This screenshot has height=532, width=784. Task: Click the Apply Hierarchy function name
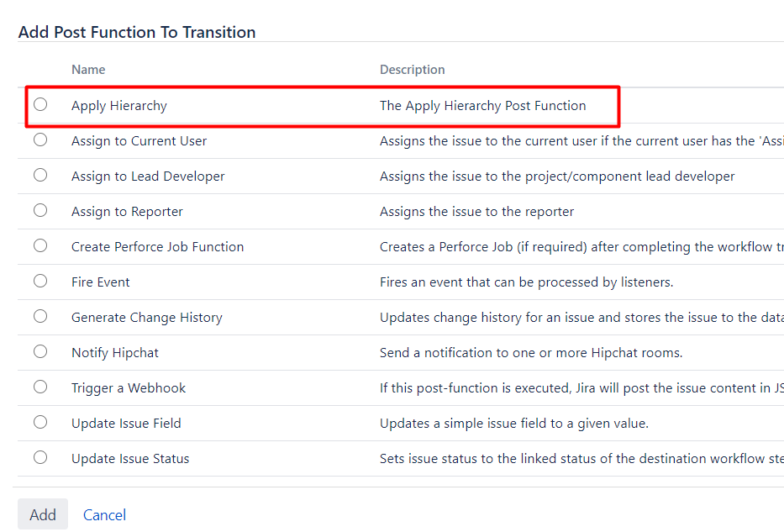[x=118, y=106]
